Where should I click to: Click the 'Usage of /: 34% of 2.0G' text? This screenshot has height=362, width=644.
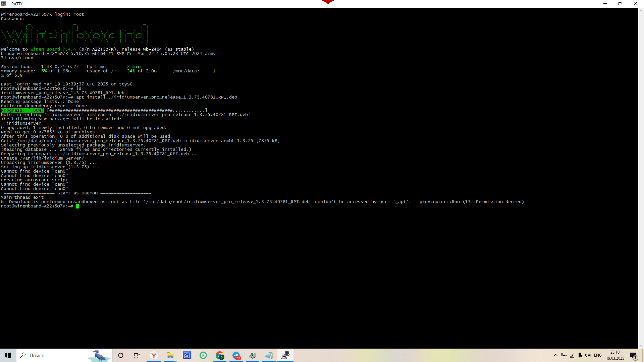pyautogui.click(x=121, y=71)
